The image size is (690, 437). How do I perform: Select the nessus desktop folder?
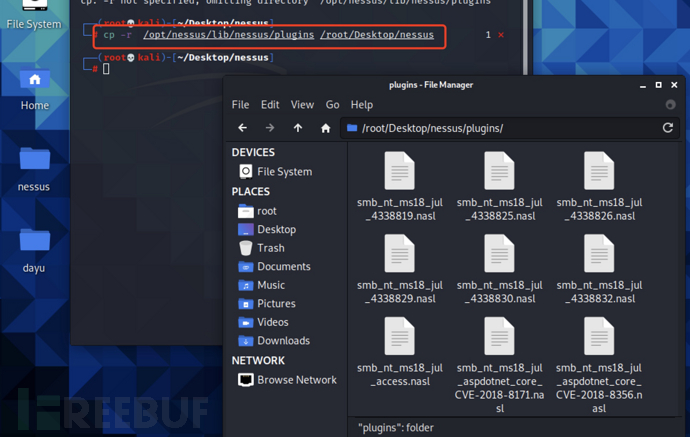click(x=34, y=169)
